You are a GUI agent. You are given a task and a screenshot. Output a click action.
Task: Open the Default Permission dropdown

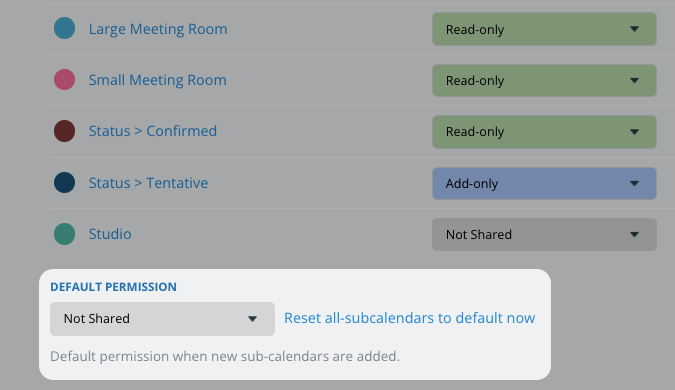pos(162,319)
